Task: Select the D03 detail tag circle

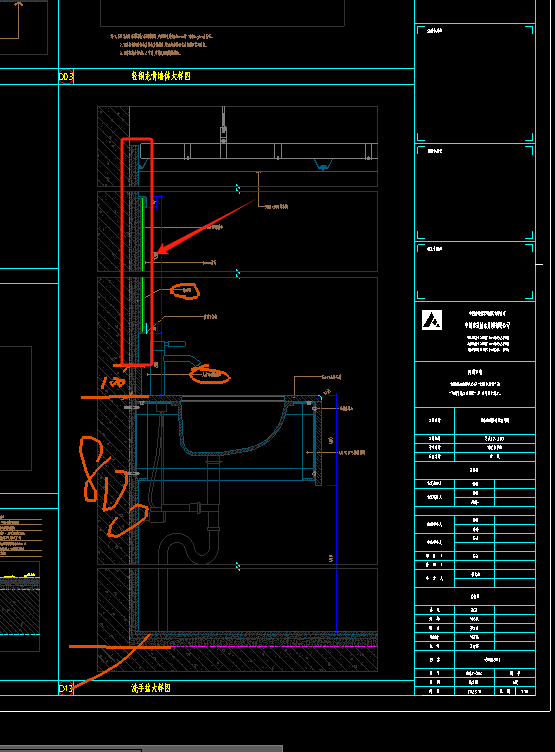Action: point(66,76)
